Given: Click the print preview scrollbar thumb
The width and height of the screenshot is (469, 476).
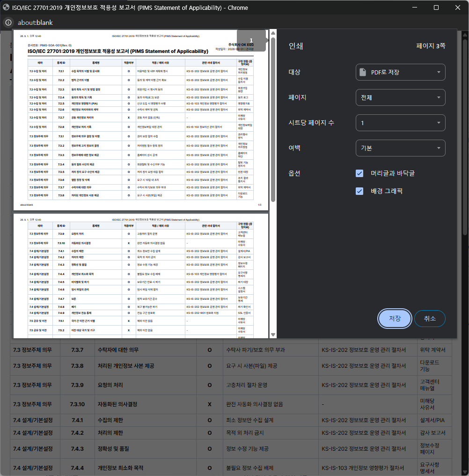Looking at the screenshot, I should coord(273,119).
